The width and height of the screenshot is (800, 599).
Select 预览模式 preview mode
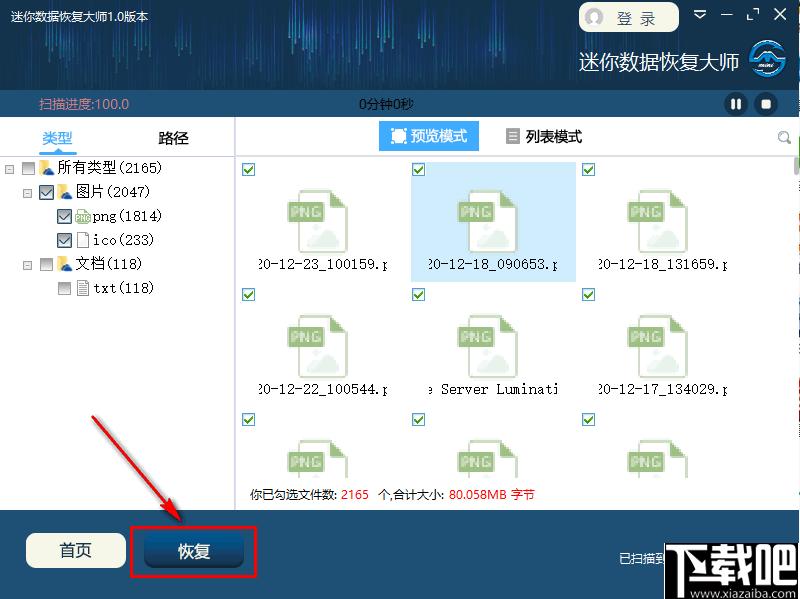pos(429,136)
